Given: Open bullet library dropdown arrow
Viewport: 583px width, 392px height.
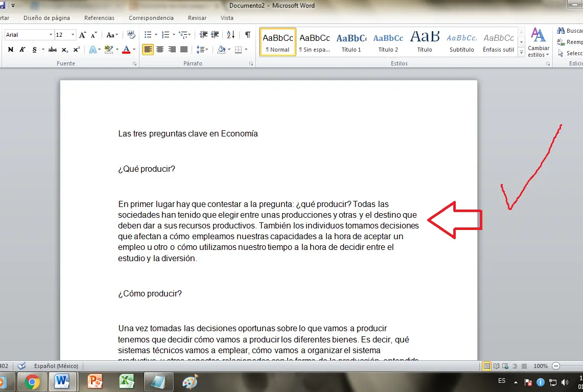Looking at the screenshot, I should pyautogui.click(x=156, y=35).
